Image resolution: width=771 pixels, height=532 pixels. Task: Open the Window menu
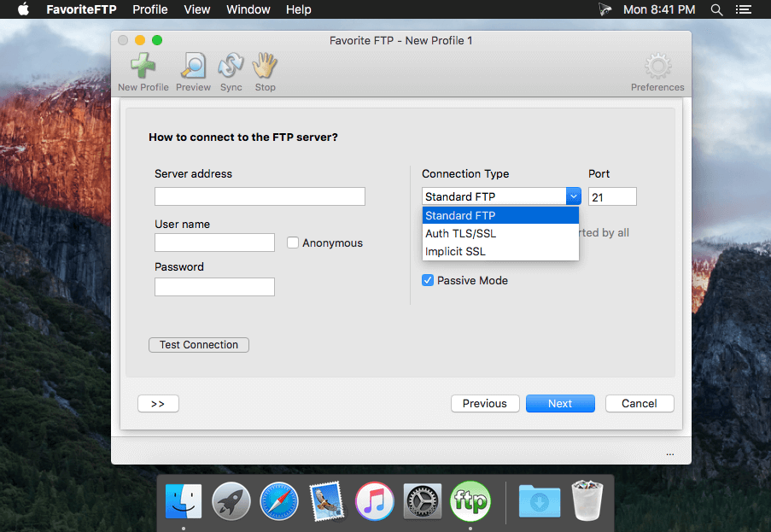248,9
